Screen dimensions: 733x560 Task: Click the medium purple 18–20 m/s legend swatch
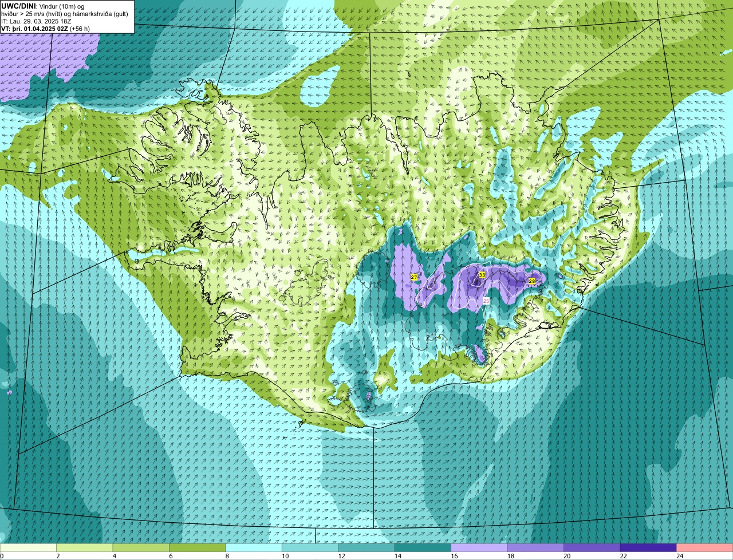536,547
